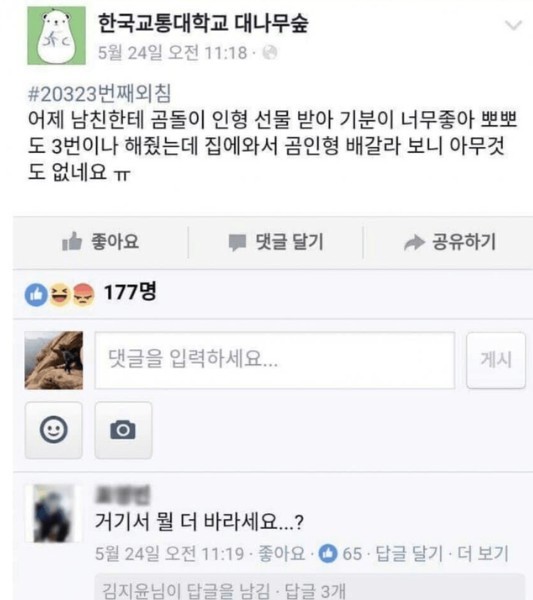533x600 pixels.
Task: Focus the 댓글을 입력하세요 comment field
Action: [x=275, y=360]
